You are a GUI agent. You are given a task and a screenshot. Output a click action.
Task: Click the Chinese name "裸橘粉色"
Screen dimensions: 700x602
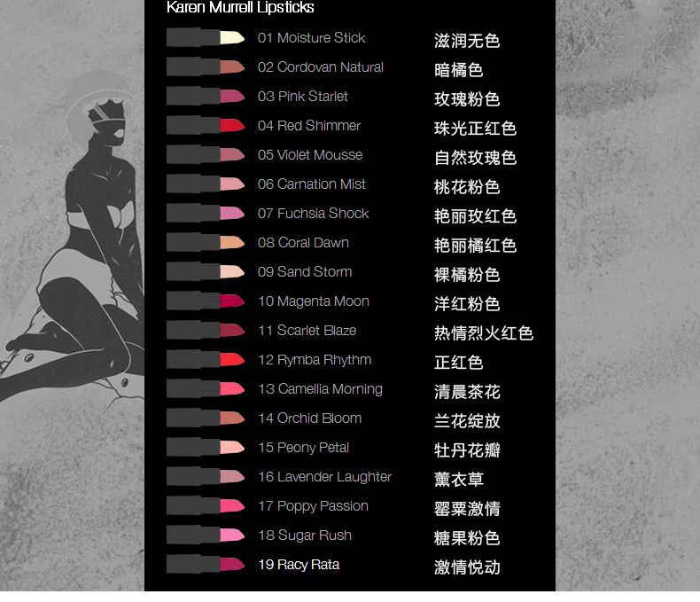(x=467, y=275)
